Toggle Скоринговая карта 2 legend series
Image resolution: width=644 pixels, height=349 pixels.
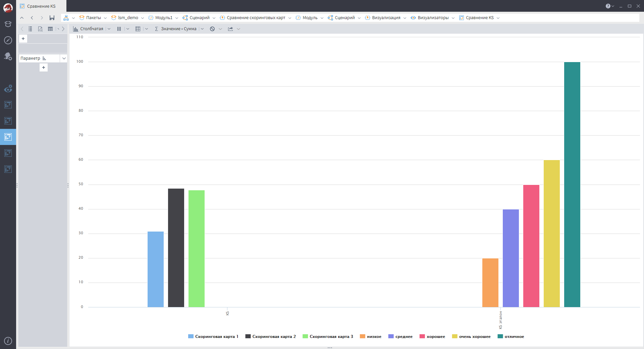tap(270, 337)
